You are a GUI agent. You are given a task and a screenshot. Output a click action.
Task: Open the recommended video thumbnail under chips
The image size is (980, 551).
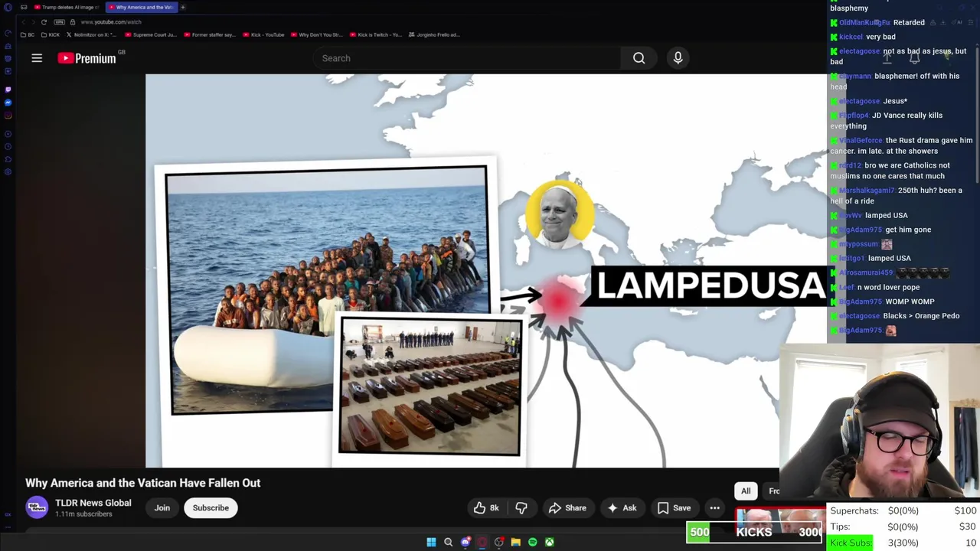click(x=781, y=518)
